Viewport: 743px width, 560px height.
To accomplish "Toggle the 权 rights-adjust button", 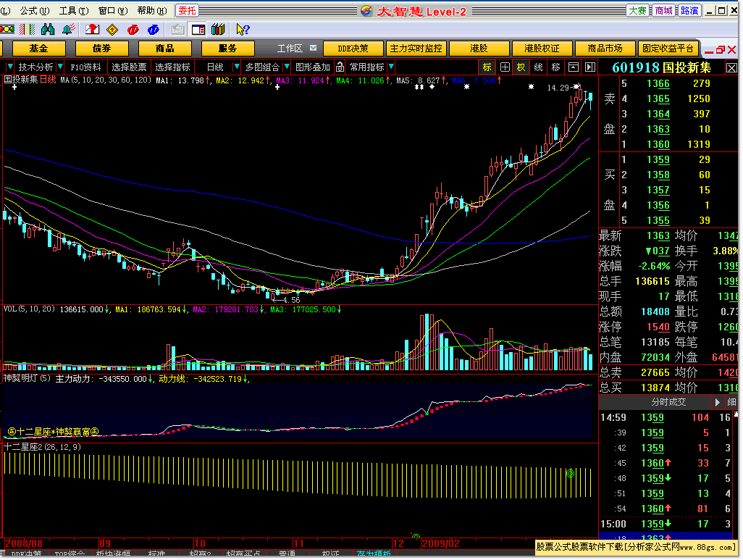I will [521, 67].
